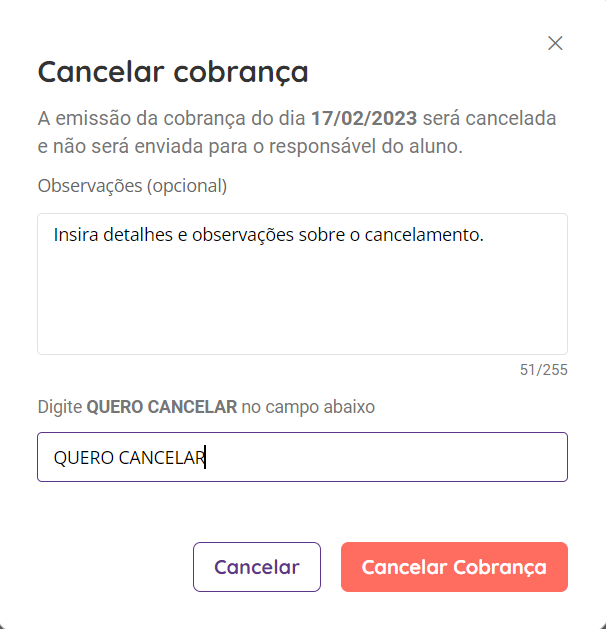Focus the Observações text area
The image size is (606, 629).
[x=302, y=284]
